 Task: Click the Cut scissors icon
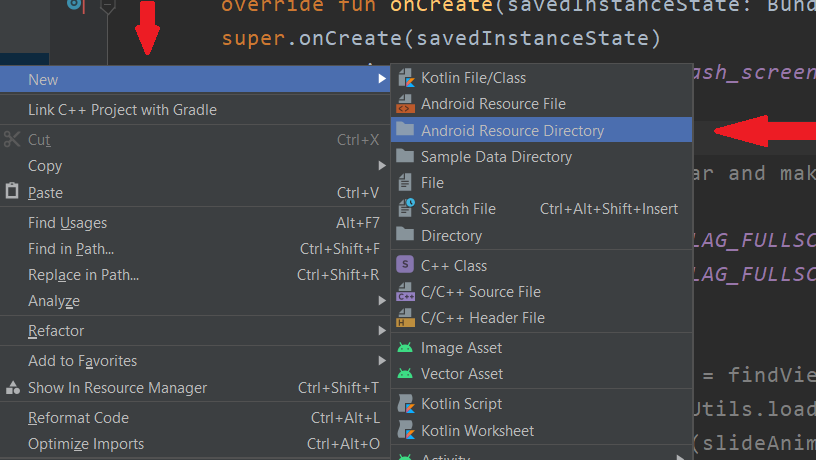(x=13, y=140)
